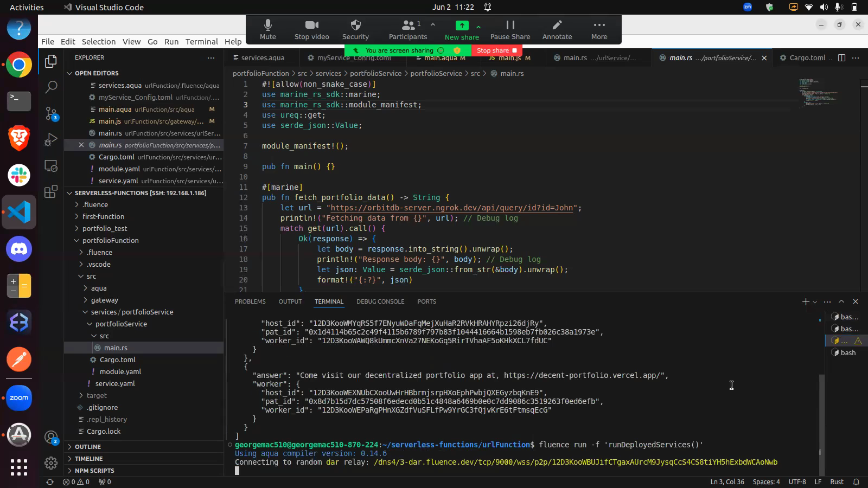The image size is (868, 488).
Task: Open Zoom app in Ubuntu dock
Action: tap(19, 397)
